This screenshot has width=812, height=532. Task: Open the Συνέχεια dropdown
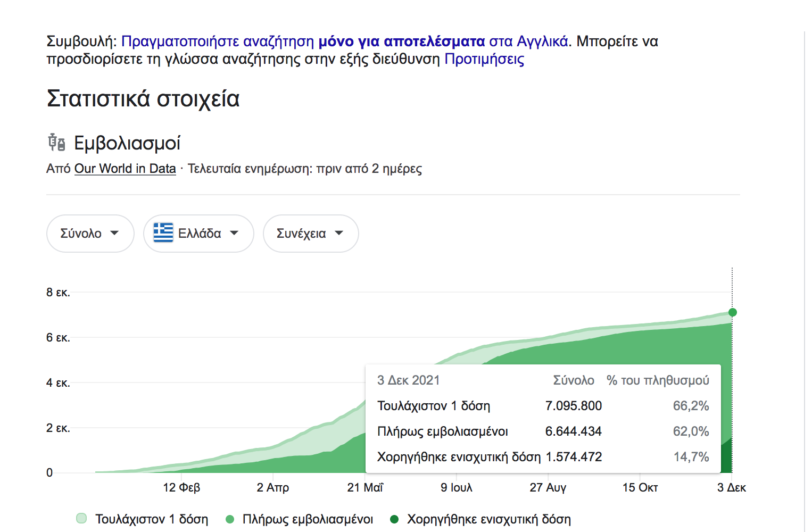pos(311,234)
